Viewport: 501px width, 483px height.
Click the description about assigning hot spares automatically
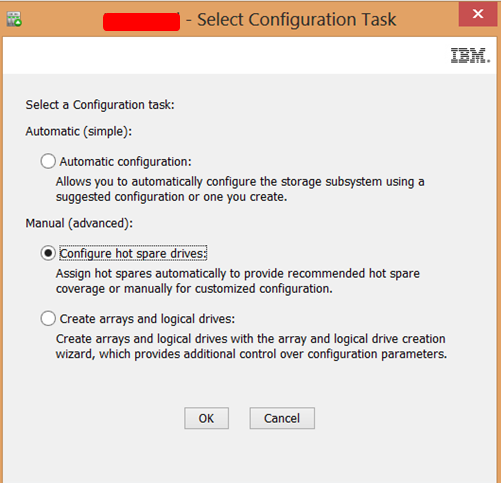238,281
